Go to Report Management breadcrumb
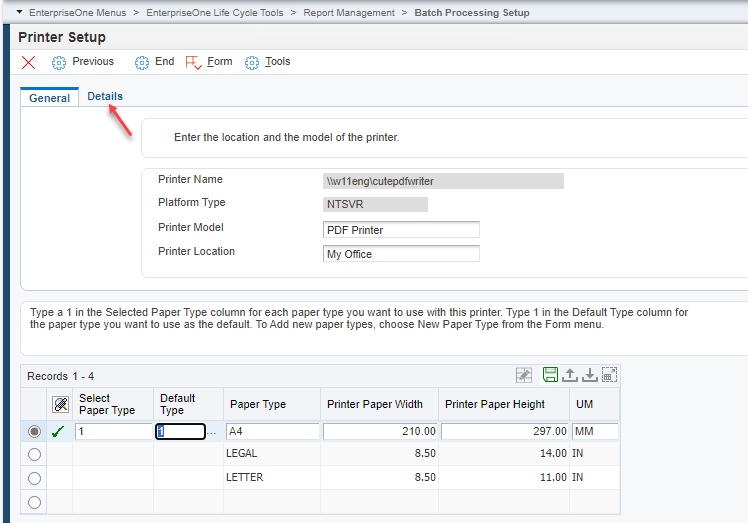Screen dimensions: 748x523 point(349,13)
